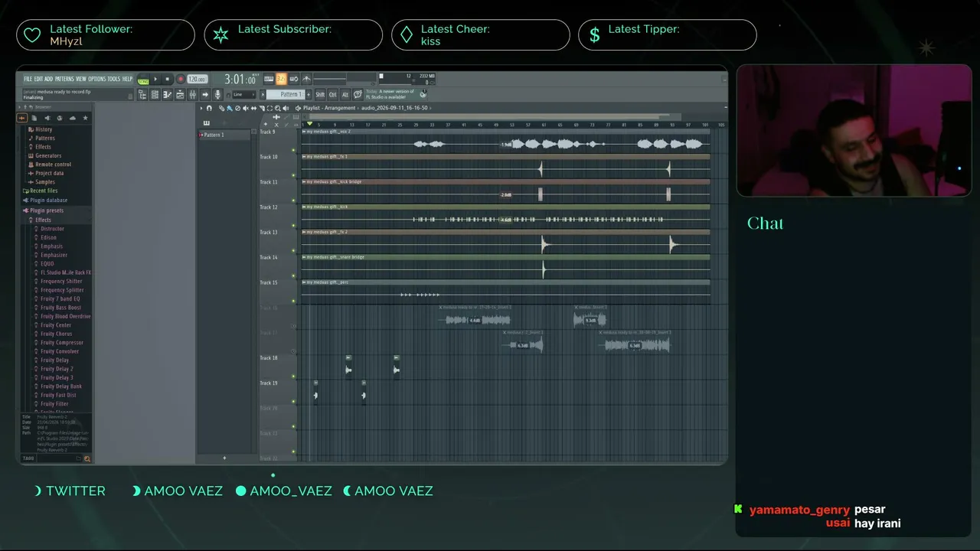Stop playback with the Stop button
The width and height of the screenshot is (980, 551).
(168, 79)
